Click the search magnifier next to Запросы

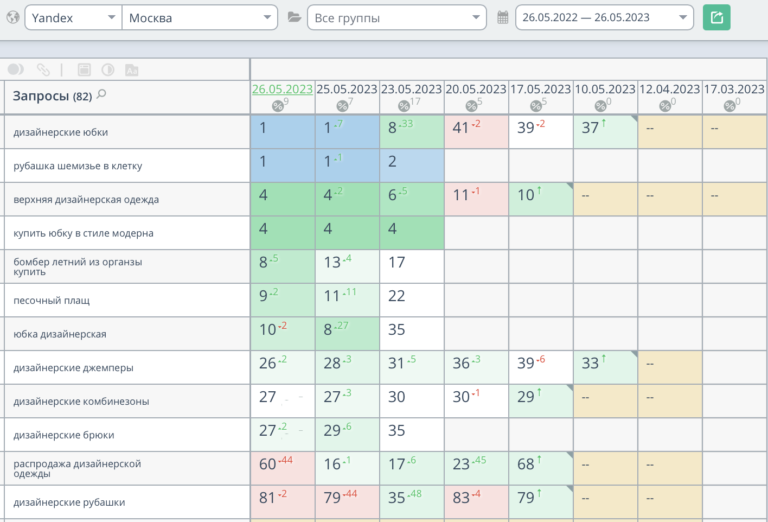click(x=101, y=95)
